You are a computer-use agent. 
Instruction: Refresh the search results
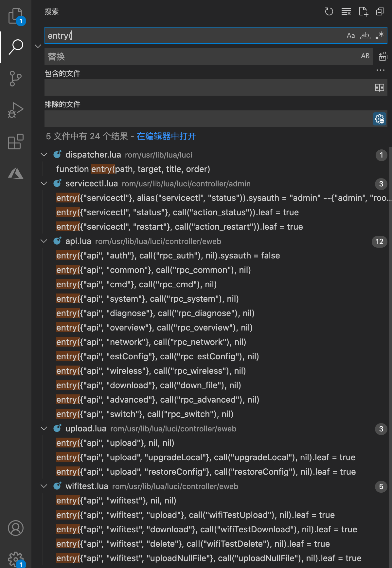click(x=329, y=12)
